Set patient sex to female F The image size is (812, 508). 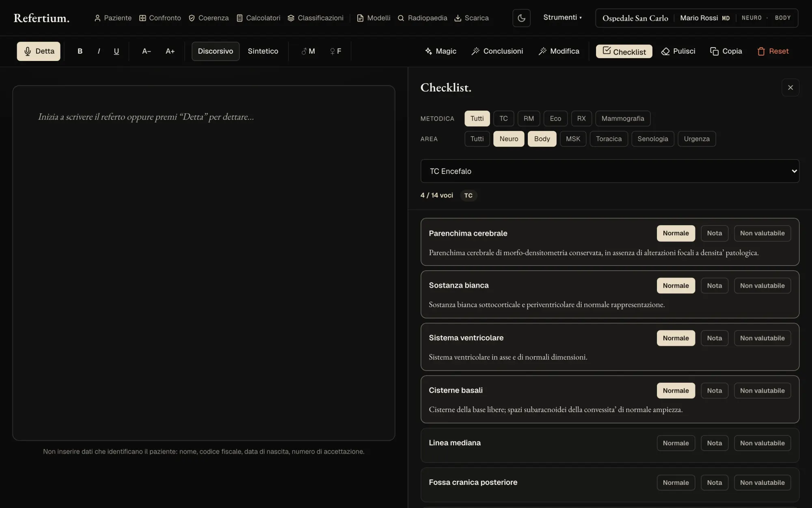click(336, 51)
